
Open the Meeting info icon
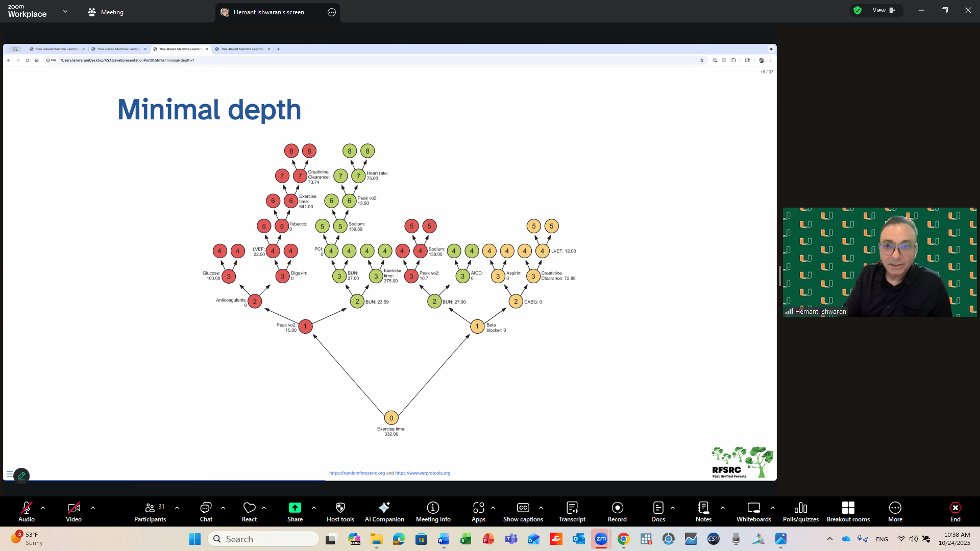[433, 508]
